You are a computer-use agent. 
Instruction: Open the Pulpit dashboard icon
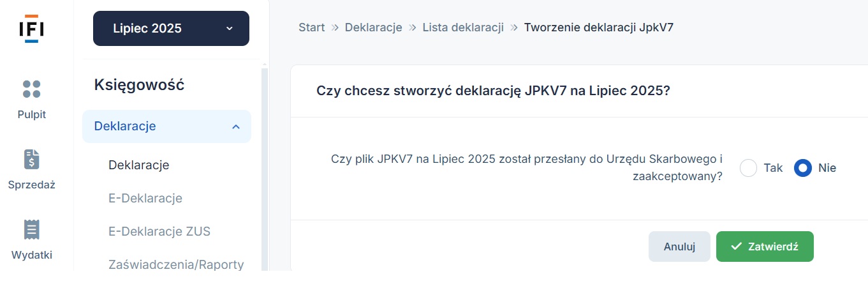click(x=32, y=89)
